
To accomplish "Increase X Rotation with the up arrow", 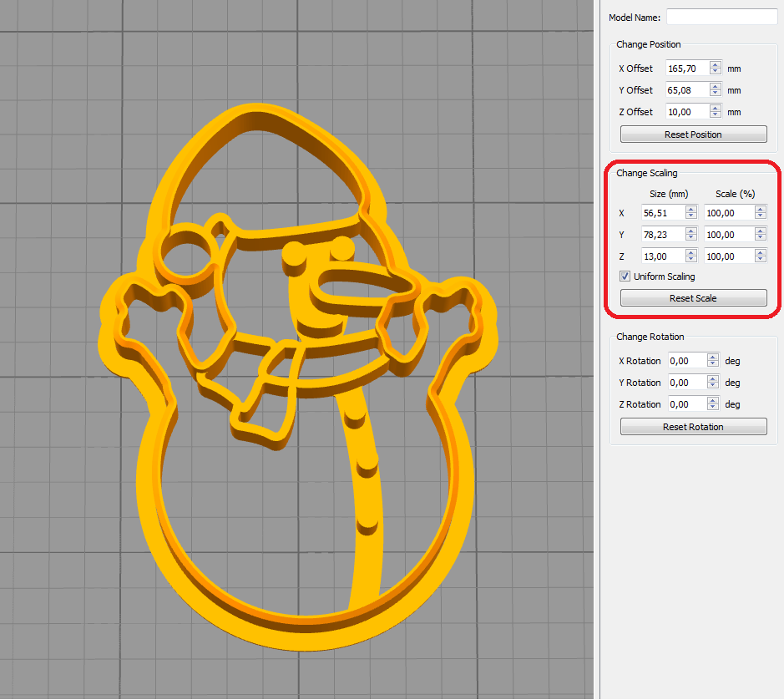I will [x=713, y=357].
